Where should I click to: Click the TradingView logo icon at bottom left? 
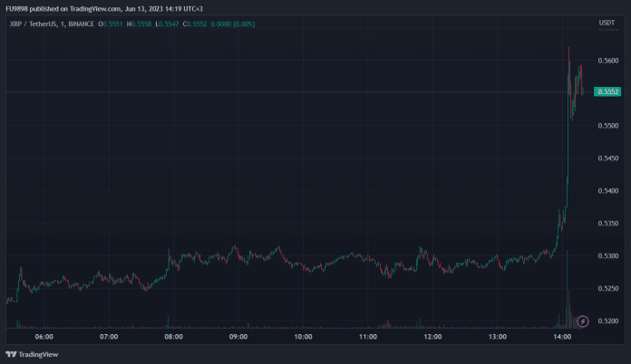pyautogui.click(x=11, y=354)
